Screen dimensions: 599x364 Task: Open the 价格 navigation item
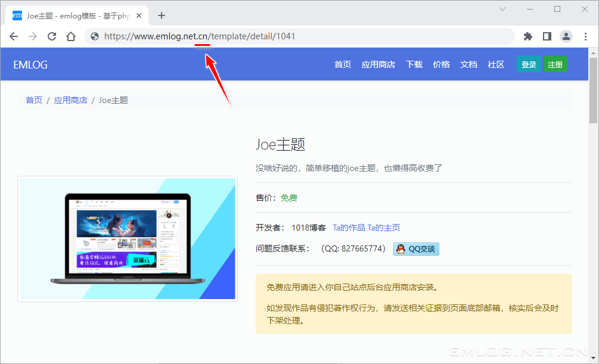[441, 64]
